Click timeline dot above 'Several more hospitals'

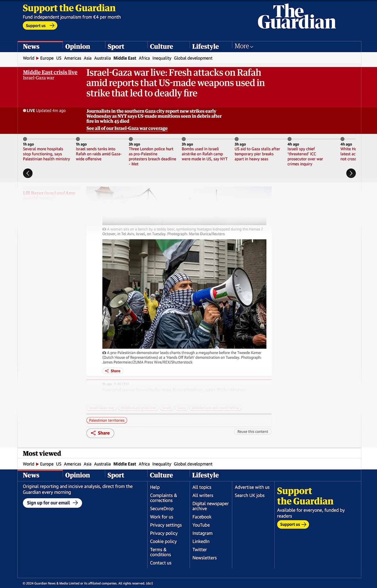(x=25, y=139)
